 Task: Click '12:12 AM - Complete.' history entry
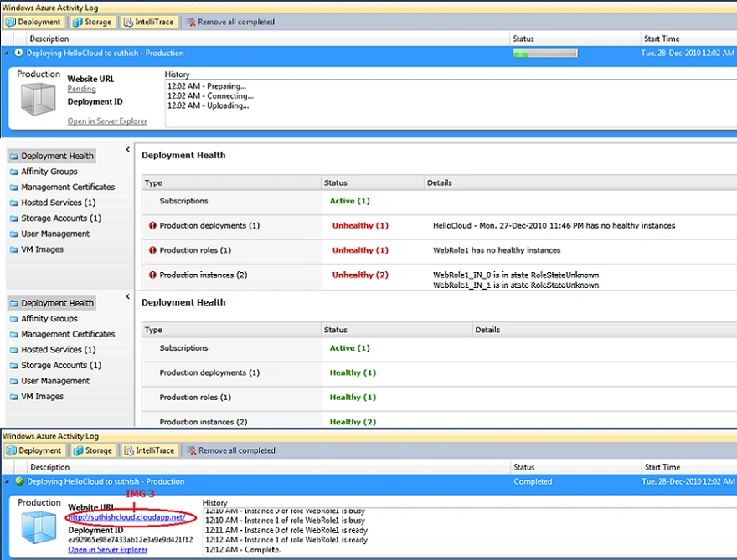(x=243, y=549)
